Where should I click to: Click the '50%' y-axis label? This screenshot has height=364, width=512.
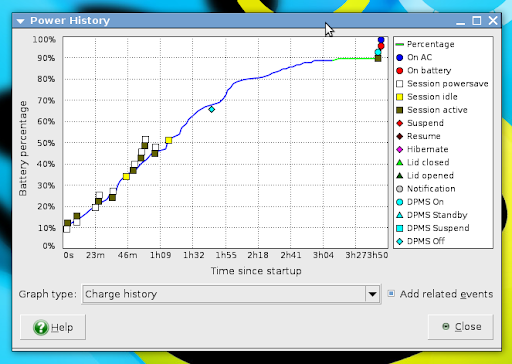[x=46, y=143]
